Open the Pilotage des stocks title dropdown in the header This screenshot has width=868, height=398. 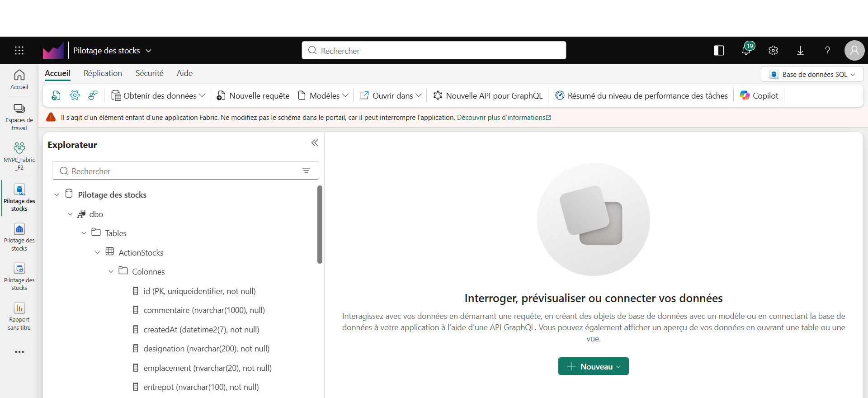click(x=112, y=50)
